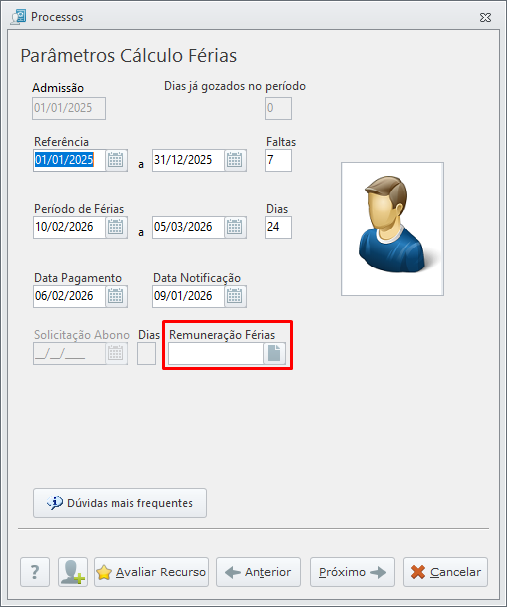The height and width of the screenshot is (607, 507).
Task: Click the Processos window icon
Action: 18,17
